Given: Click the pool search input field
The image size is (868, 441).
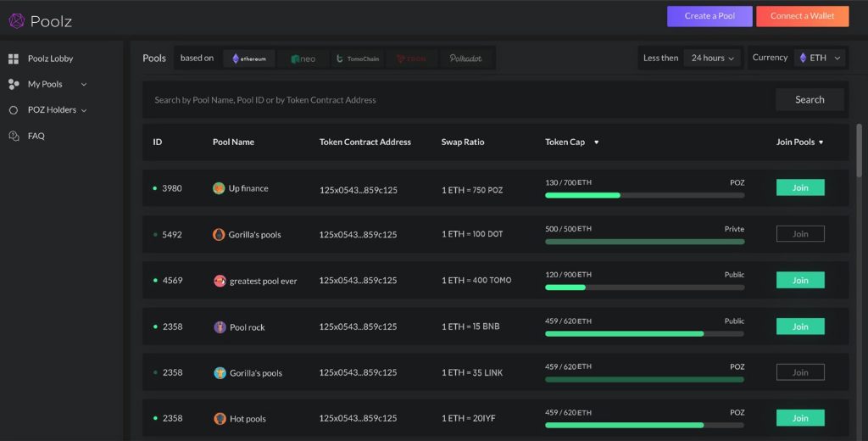Looking at the screenshot, I should coord(459,100).
